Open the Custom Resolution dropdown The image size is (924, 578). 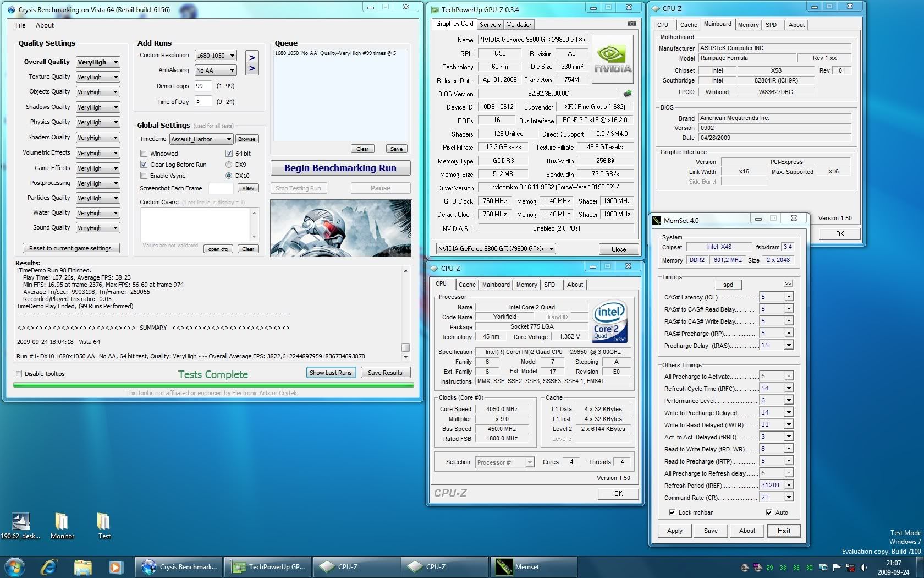coord(216,56)
